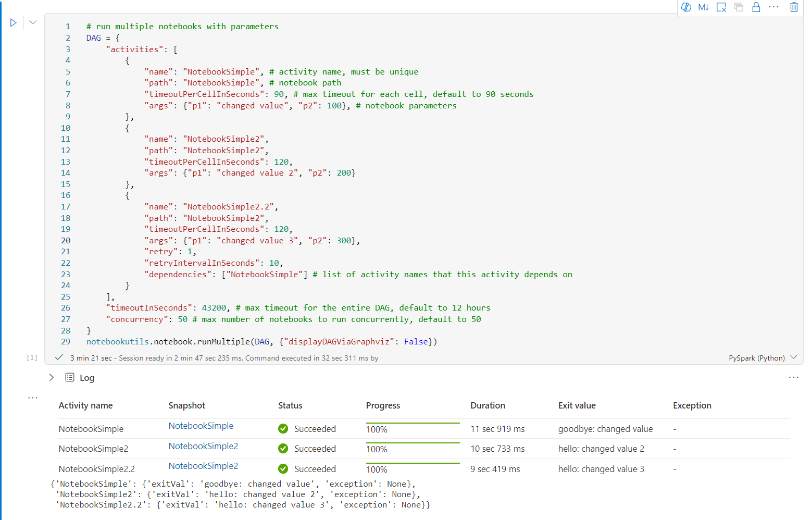The width and height of the screenshot is (812, 520).
Task: Expand the Log section chevron
Action: (52, 378)
